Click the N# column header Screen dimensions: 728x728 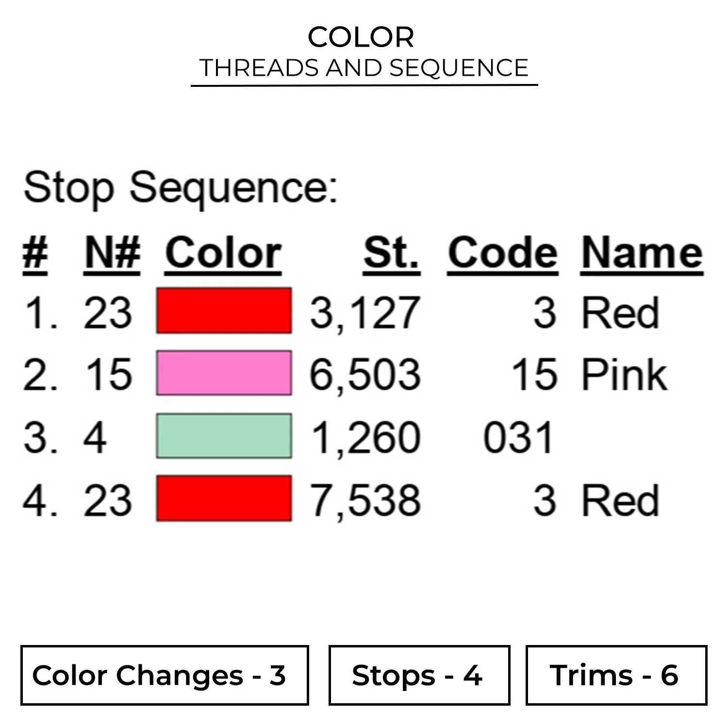pyautogui.click(x=112, y=253)
